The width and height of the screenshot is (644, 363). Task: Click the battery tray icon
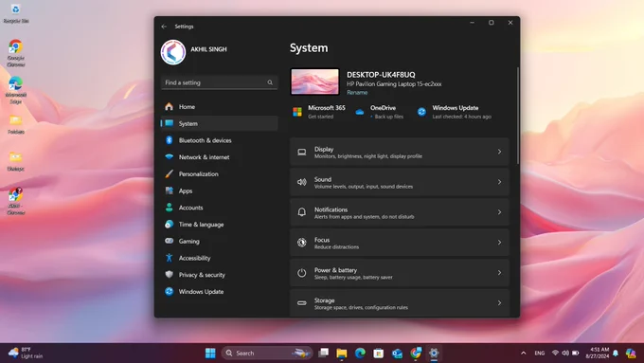(x=576, y=353)
